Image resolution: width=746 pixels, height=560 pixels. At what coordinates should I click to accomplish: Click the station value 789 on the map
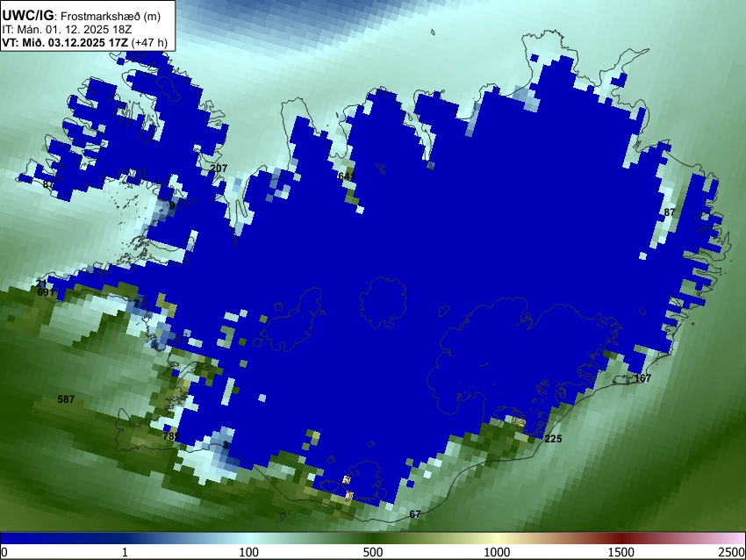coord(171,436)
